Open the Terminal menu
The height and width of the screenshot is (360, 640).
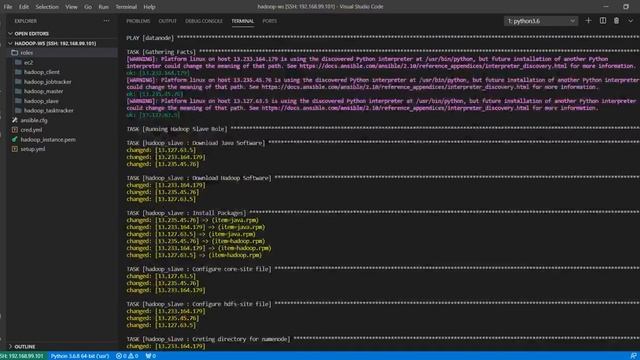[x=126, y=7]
